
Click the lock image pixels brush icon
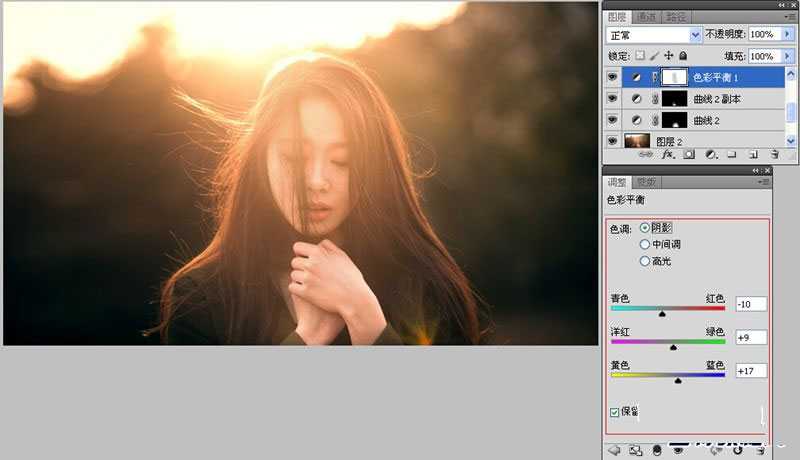[654, 56]
